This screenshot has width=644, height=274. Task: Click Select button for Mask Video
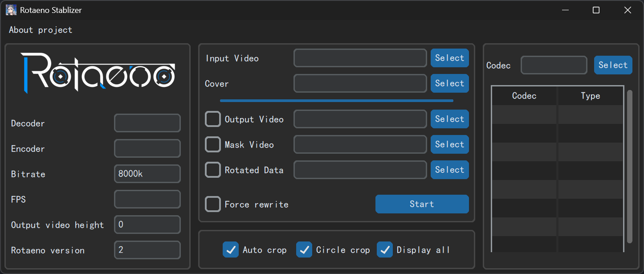450,144
